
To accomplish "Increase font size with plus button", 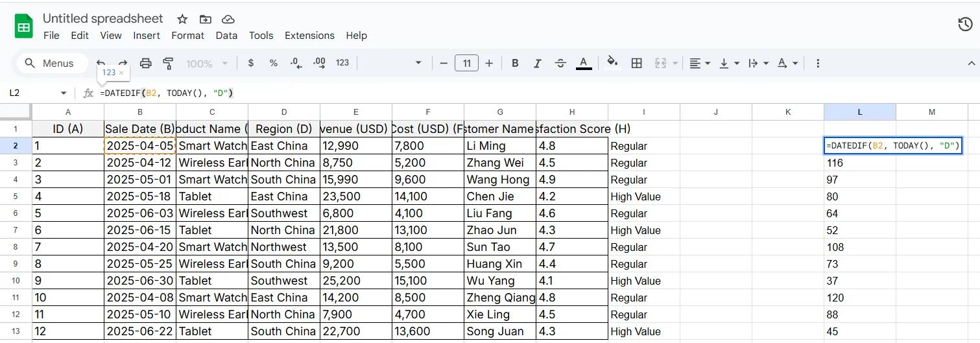I will point(489,63).
